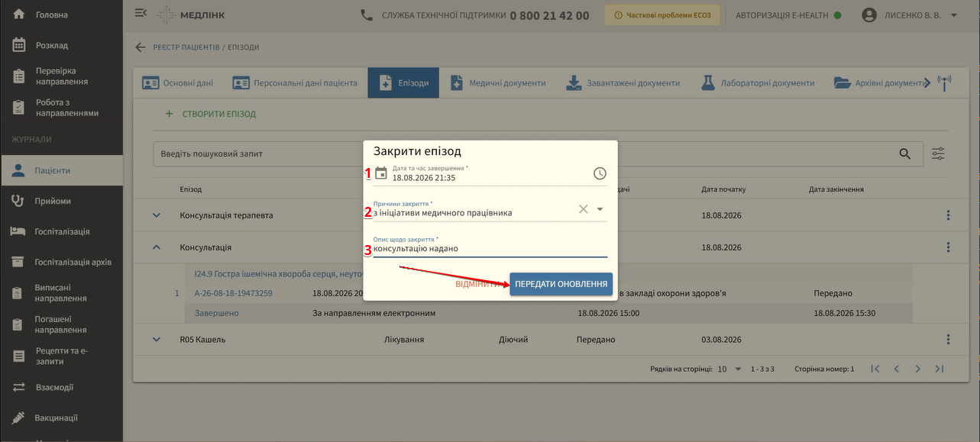This screenshot has width=980, height=442.
Task: Open the clock time picker icon
Action: [600, 173]
